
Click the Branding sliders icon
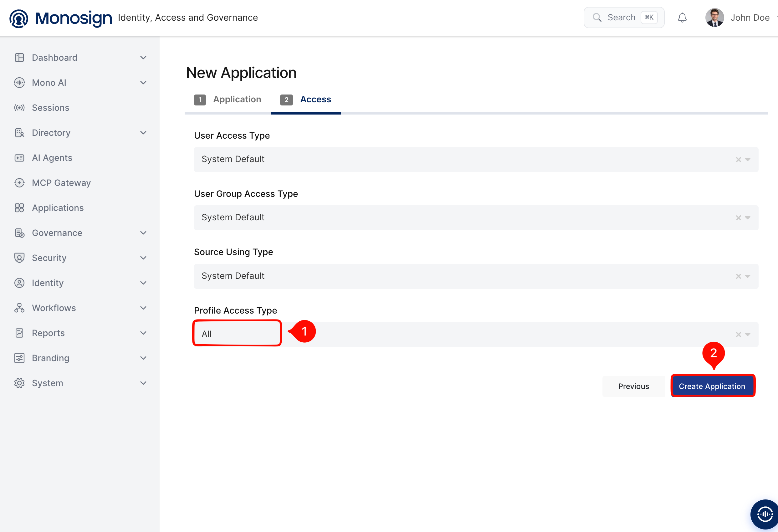coord(19,358)
